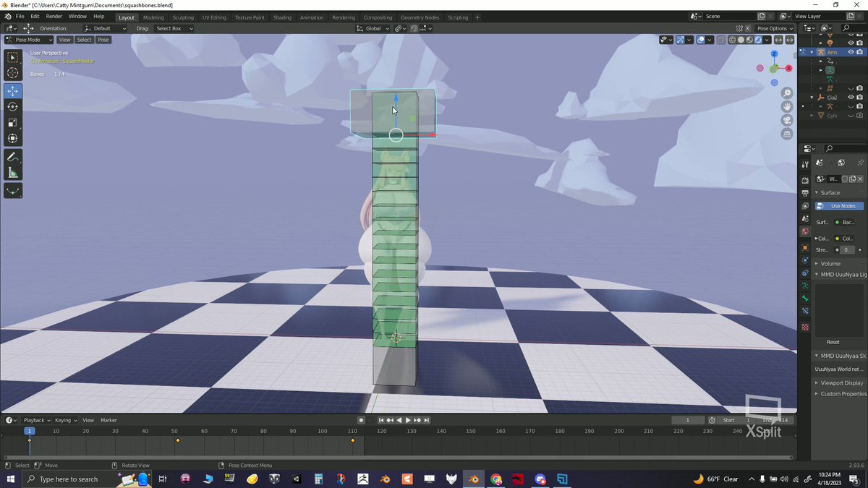Click the Reset button in the properties panel
Screen dimensions: 868x488
(x=833, y=342)
